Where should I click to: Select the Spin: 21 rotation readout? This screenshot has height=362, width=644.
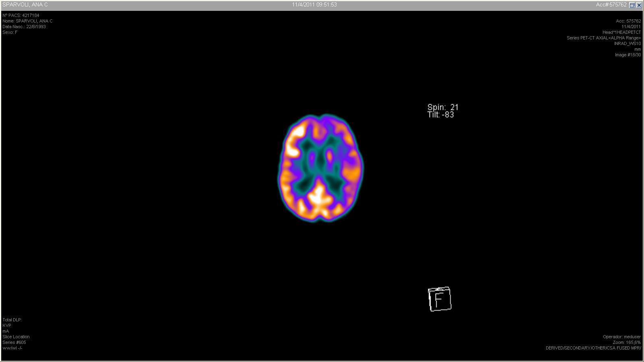(x=443, y=107)
